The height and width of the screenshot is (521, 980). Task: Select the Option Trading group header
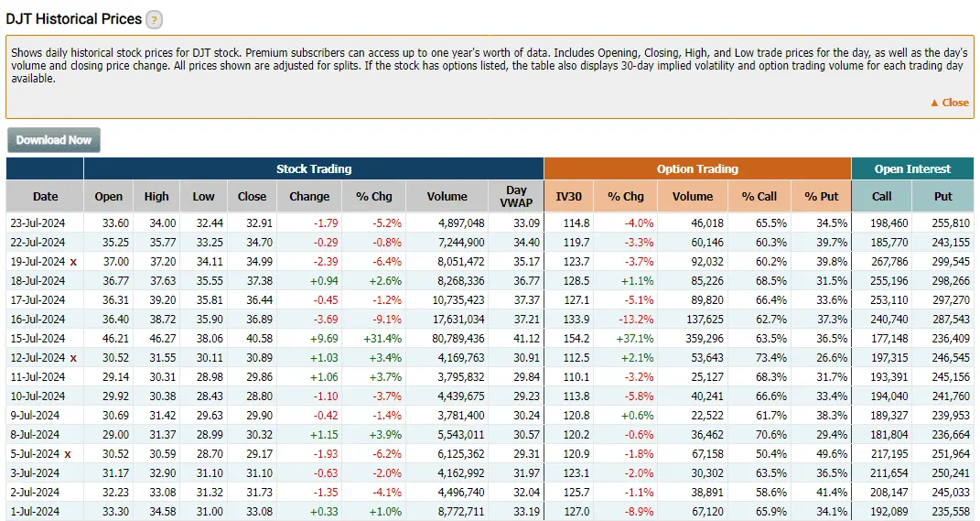pyautogui.click(x=697, y=168)
